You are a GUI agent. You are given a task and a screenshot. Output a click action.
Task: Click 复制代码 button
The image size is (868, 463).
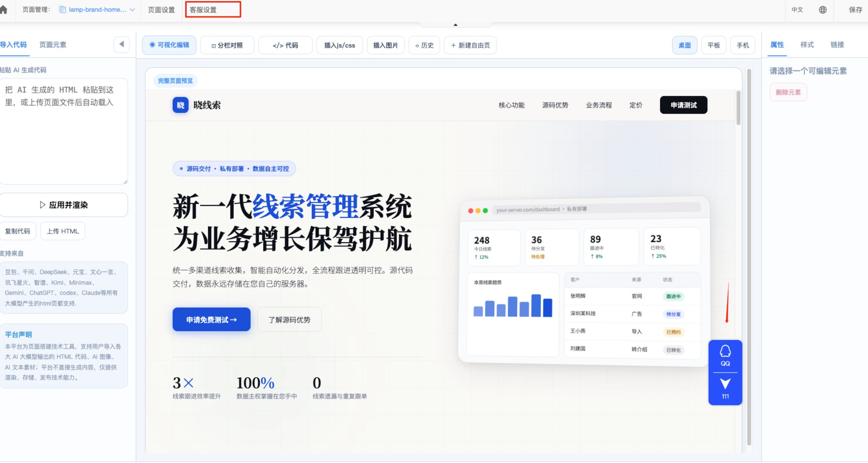[x=17, y=231]
